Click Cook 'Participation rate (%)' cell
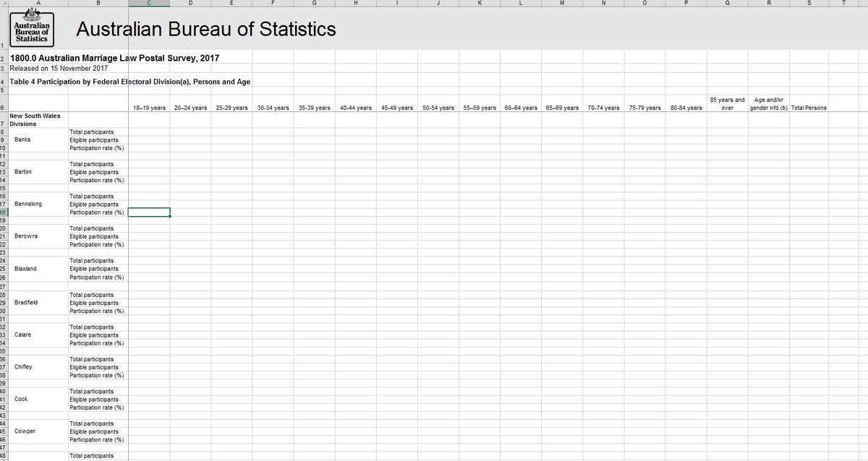The image size is (868, 461). point(97,408)
